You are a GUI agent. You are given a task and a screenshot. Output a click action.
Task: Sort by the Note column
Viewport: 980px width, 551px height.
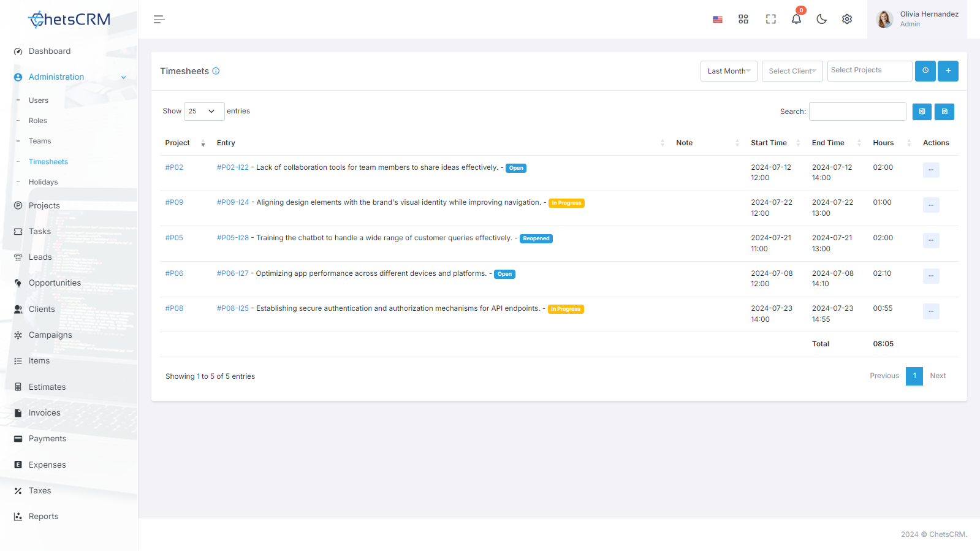708,143
